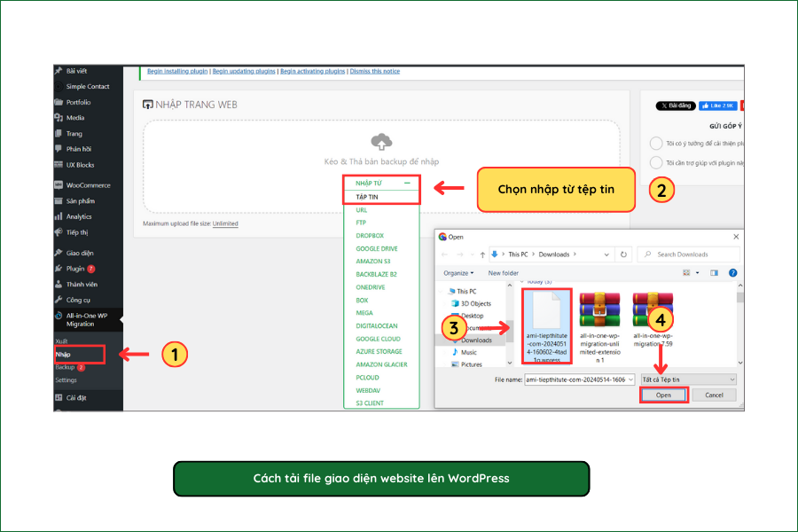
Task: Open Nhập submenu item
Action: tap(63, 355)
